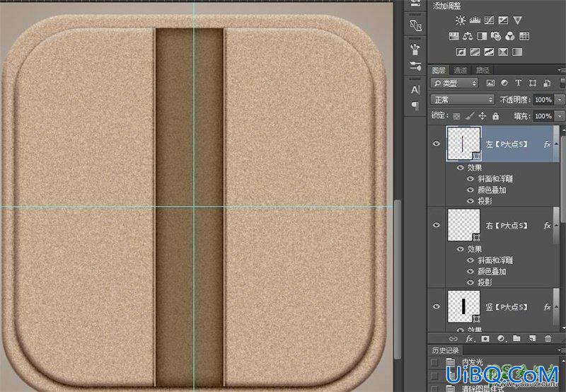Filter layers by shape layers
This screenshot has width=566, height=392.
coord(533,83)
